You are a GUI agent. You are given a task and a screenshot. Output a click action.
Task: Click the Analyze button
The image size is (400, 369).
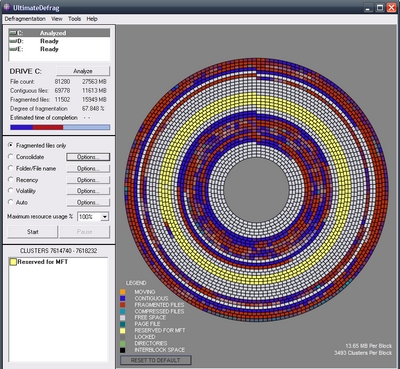click(83, 71)
